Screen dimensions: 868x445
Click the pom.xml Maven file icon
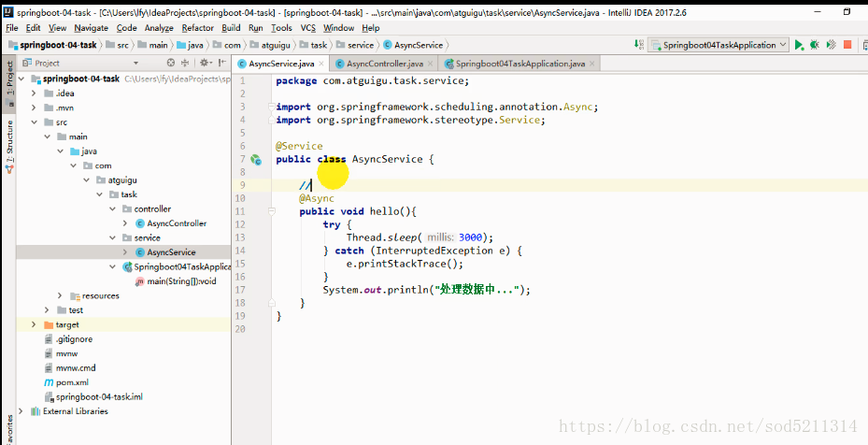[49, 382]
